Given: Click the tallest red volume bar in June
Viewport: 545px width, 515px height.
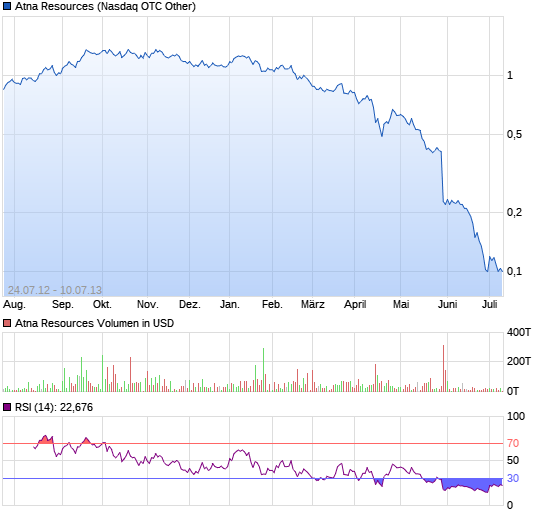Looking at the screenshot, I should point(444,368).
